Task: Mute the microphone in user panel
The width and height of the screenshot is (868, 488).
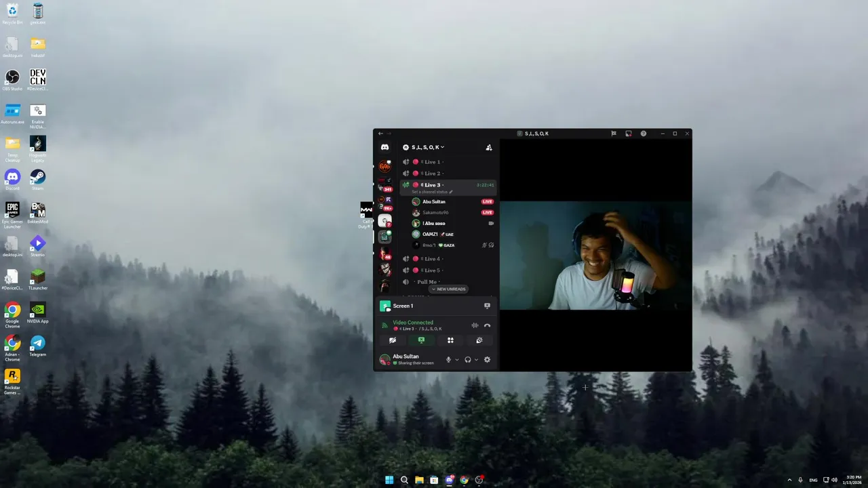Action: pos(448,360)
